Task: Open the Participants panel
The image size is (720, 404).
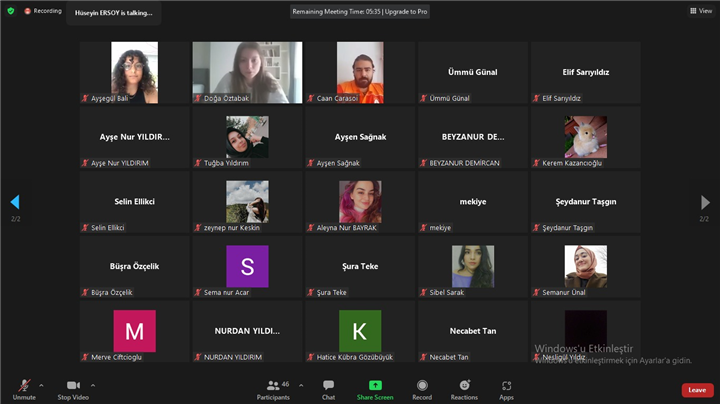Action: pyautogui.click(x=273, y=390)
